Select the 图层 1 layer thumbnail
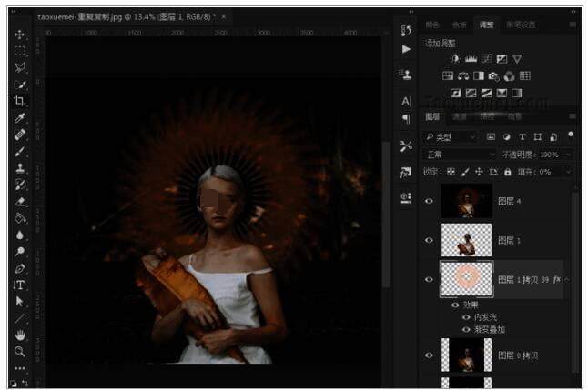The image size is (588, 390). tap(467, 240)
